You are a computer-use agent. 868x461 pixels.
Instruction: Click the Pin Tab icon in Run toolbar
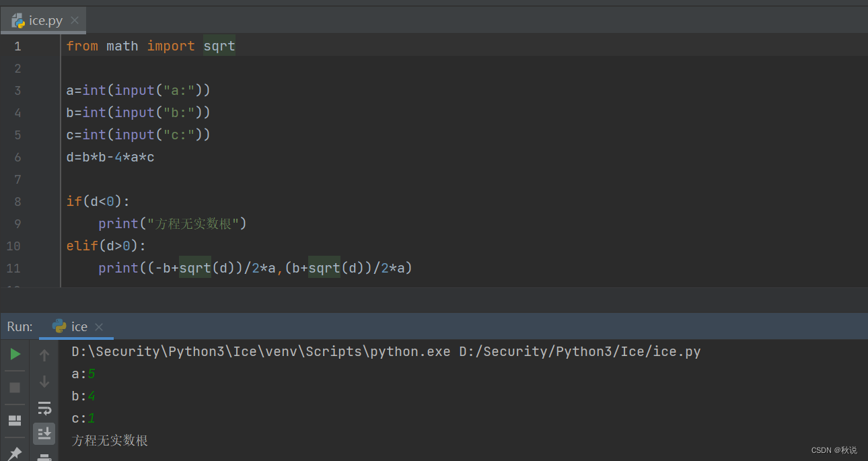pyautogui.click(x=15, y=454)
